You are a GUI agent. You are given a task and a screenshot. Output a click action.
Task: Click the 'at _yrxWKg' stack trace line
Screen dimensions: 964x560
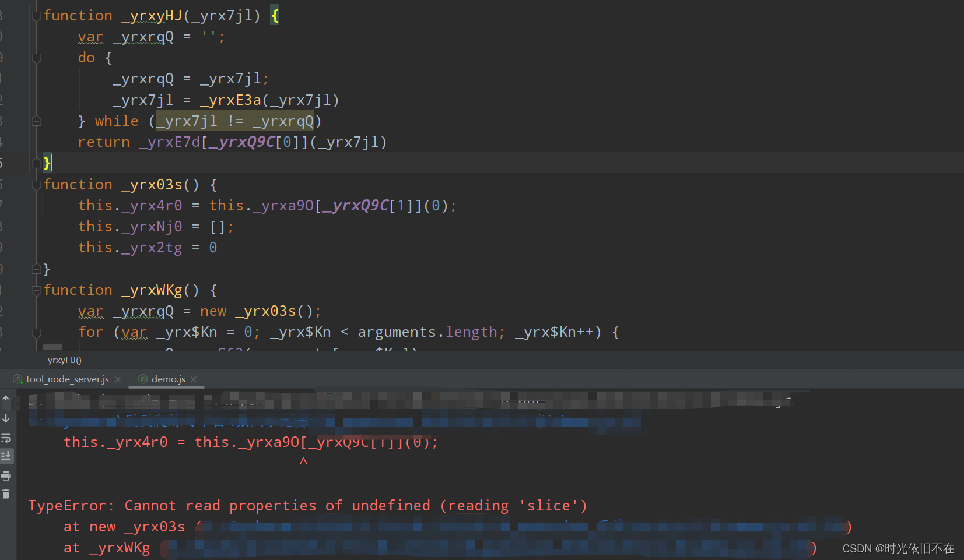[440, 548]
